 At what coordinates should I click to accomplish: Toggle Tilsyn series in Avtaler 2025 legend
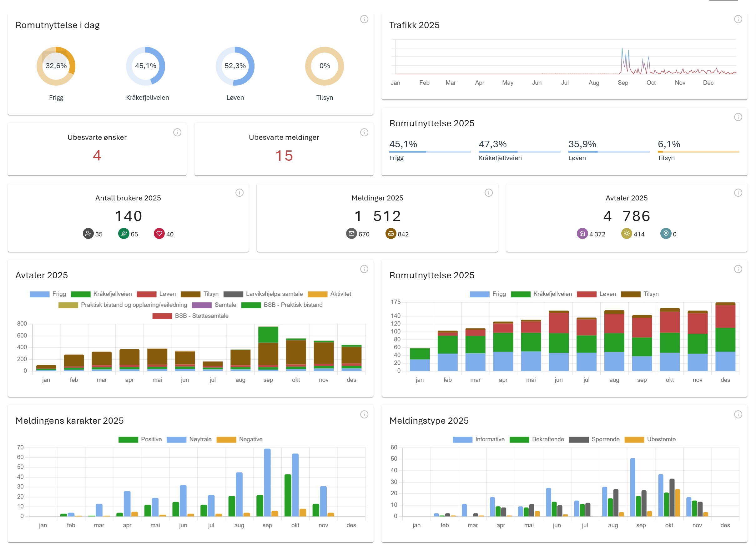[x=211, y=294]
